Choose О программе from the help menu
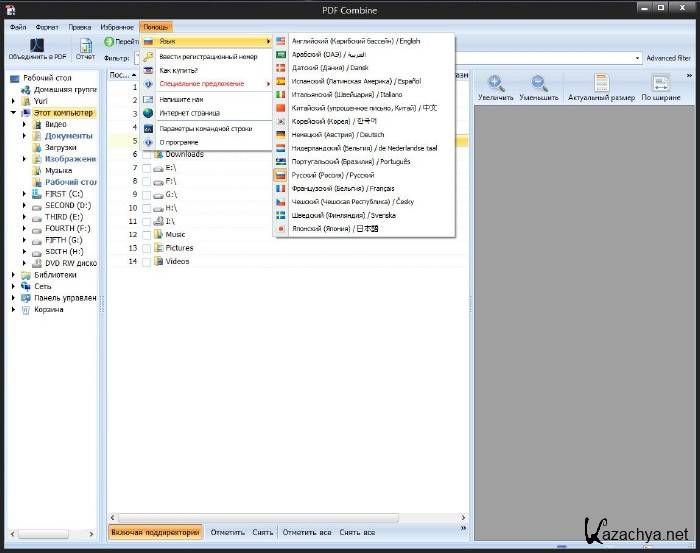 tap(179, 142)
